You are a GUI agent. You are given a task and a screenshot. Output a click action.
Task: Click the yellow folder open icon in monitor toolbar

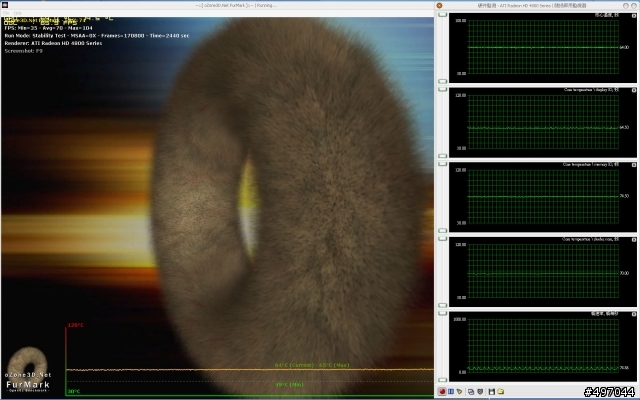coord(501,391)
